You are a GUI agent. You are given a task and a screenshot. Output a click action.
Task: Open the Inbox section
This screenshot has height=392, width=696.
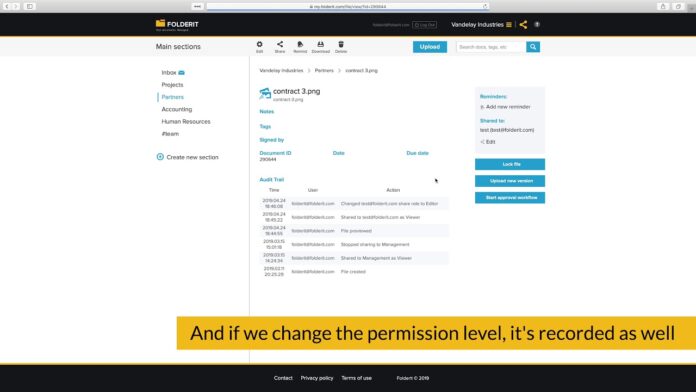[169, 72]
